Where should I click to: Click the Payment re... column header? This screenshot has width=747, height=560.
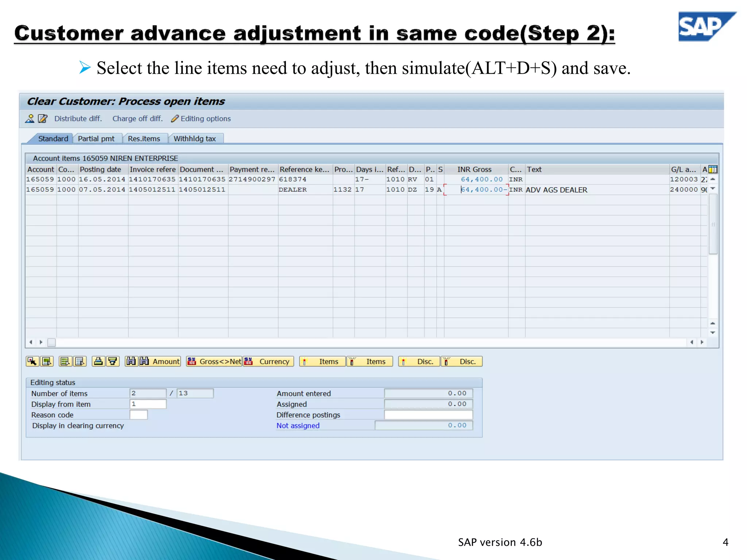coord(253,169)
